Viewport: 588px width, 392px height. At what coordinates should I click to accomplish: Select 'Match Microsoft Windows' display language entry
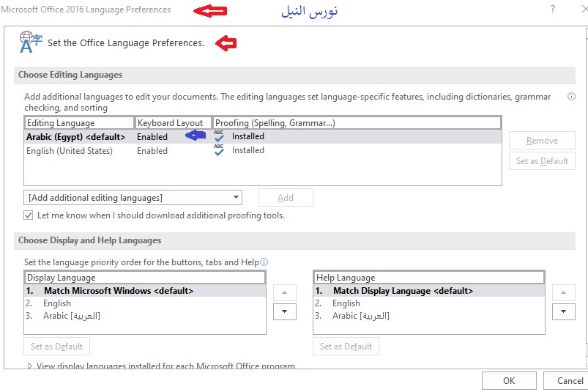point(118,291)
